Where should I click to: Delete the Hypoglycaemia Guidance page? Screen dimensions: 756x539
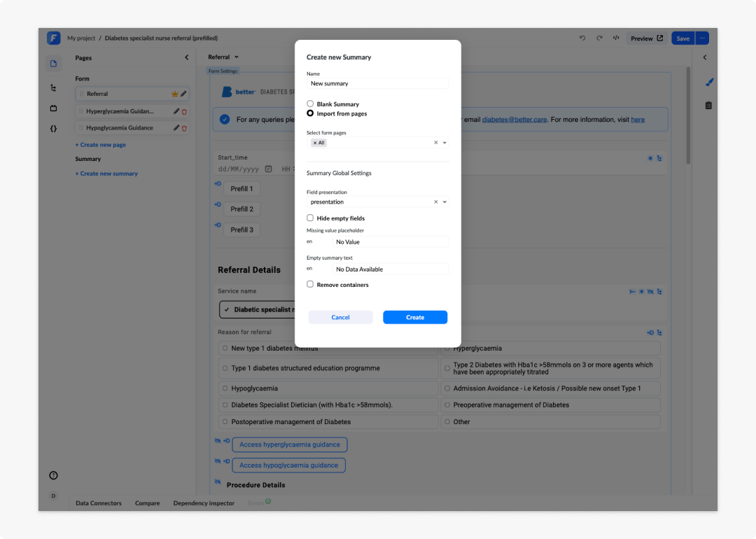(184, 128)
